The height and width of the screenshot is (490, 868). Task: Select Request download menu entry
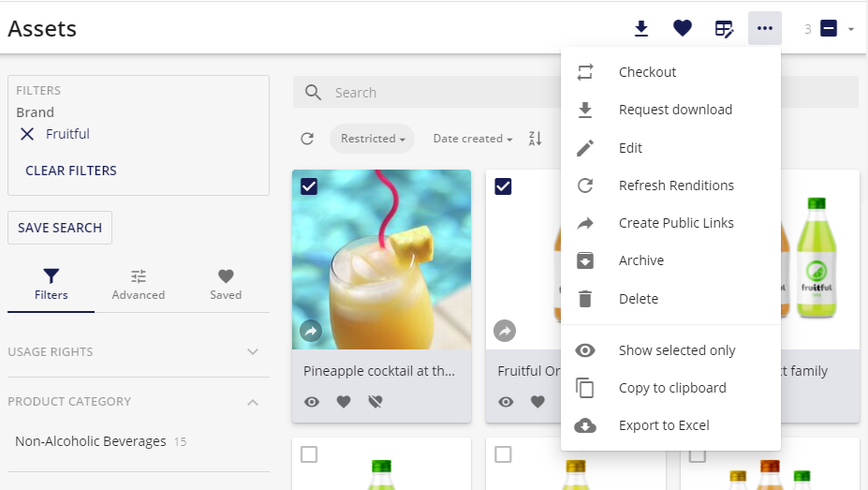[x=670, y=110]
